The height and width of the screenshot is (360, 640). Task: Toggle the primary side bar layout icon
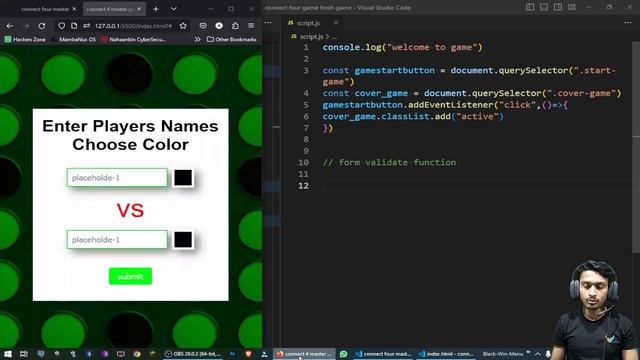pyautogui.click(x=530, y=7)
